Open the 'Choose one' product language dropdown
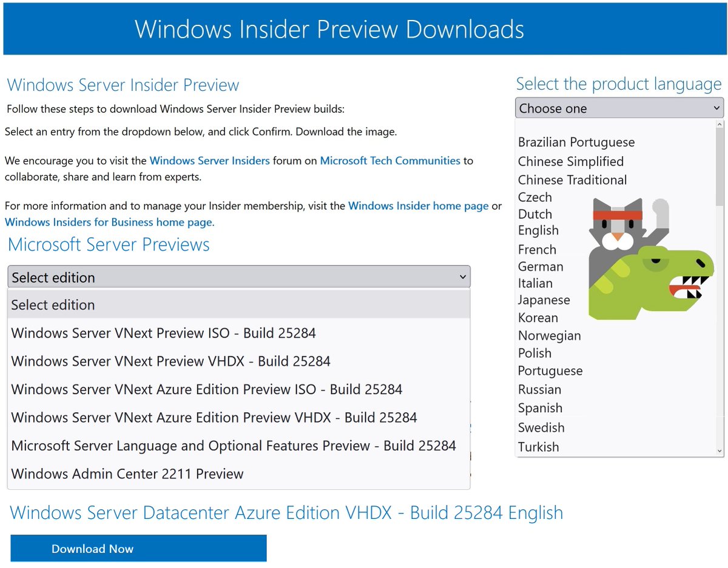This screenshot has width=728, height=568. click(x=619, y=108)
